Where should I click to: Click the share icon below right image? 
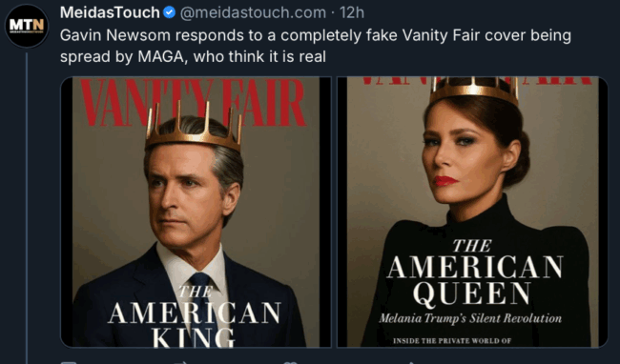(411, 362)
